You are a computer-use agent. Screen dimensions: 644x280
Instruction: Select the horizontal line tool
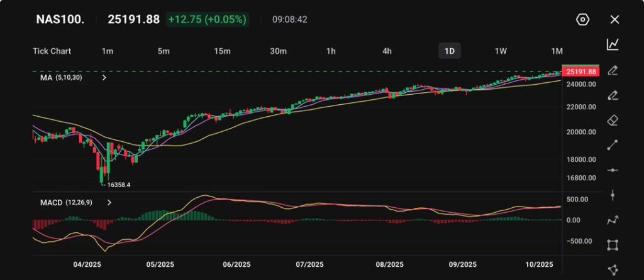point(613,170)
